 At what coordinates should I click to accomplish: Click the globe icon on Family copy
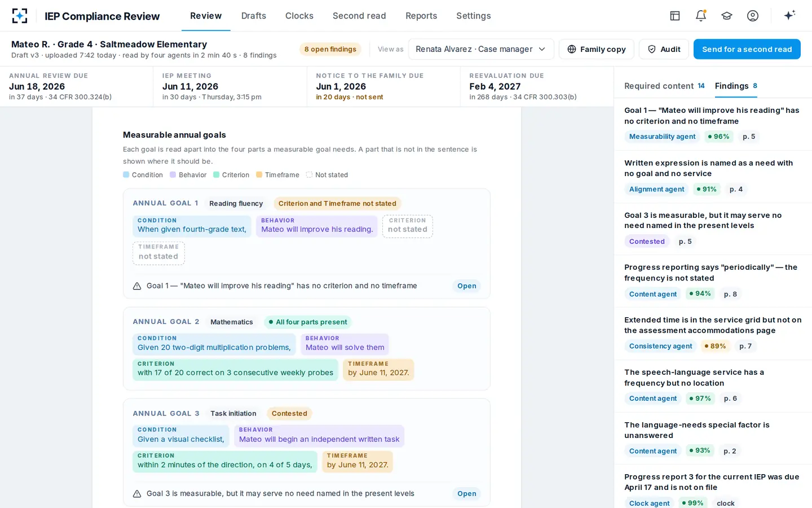(x=572, y=49)
